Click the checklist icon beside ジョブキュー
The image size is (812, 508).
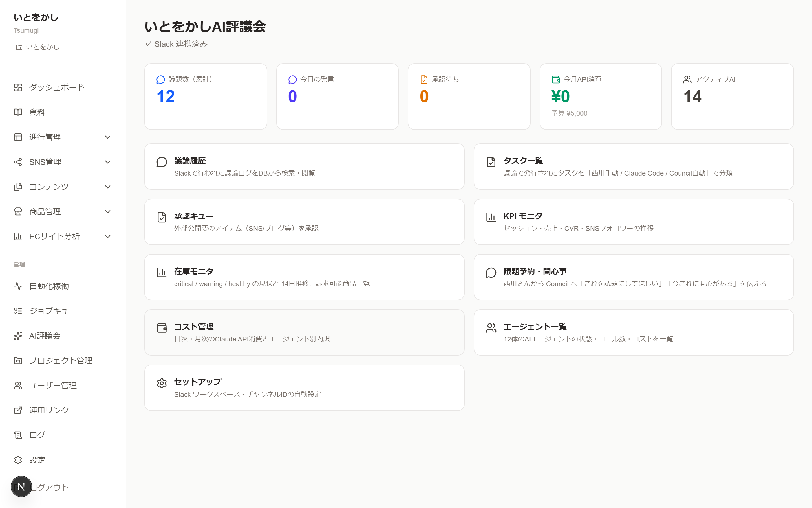pyautogui.click(x=18, y=311)
